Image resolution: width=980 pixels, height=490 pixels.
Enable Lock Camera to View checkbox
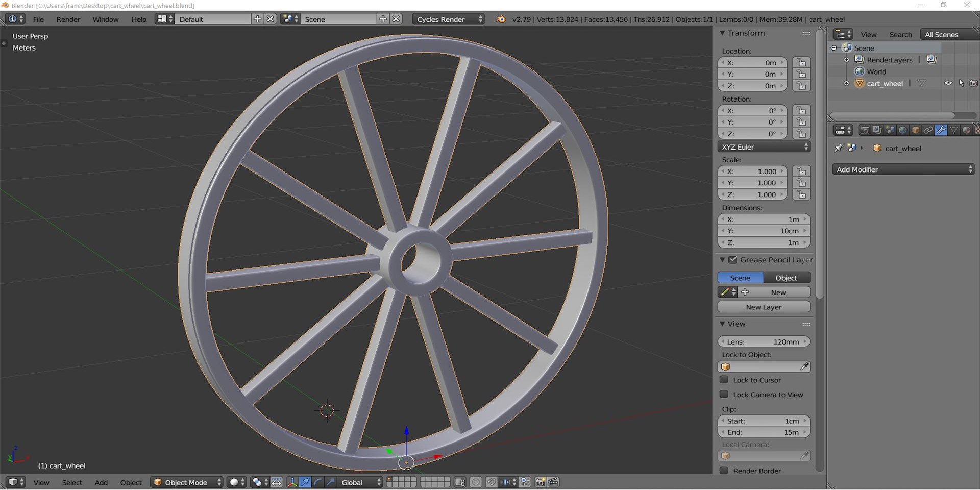pyautogui.click(x=724, y=395)
